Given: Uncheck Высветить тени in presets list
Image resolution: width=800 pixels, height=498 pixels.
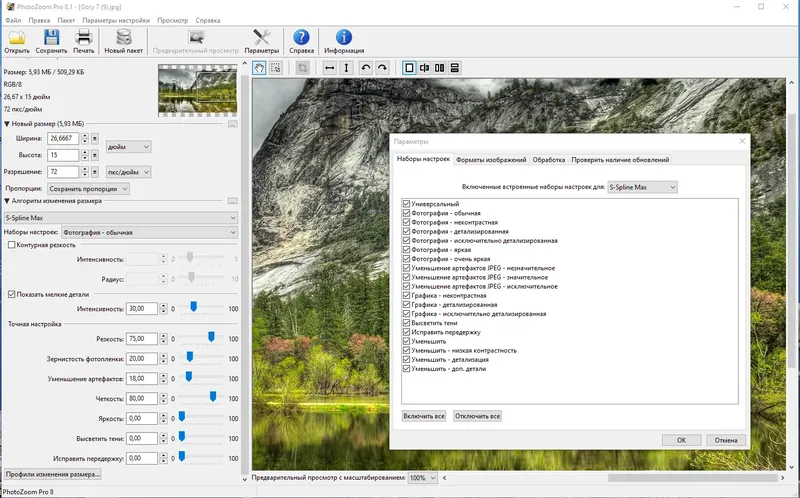Looking at the screenshot, I should (x=407, y=323).
